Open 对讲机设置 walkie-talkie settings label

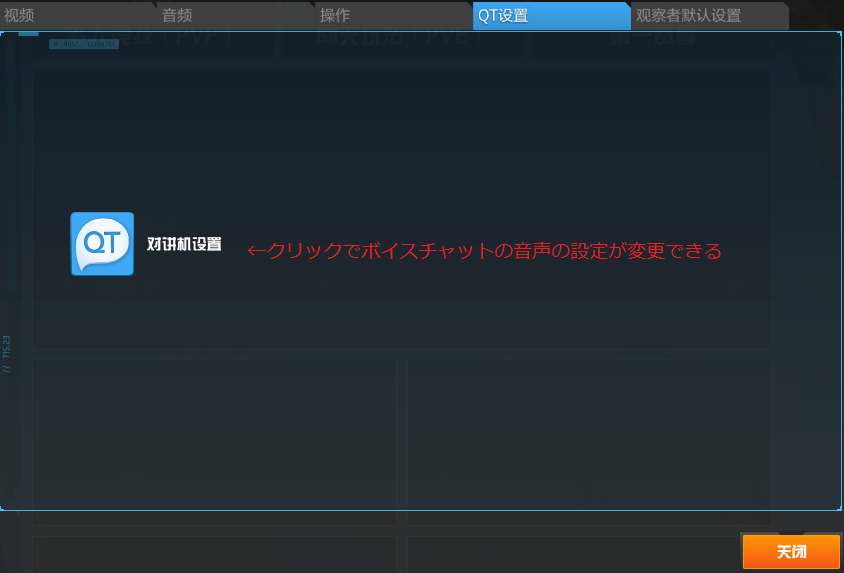pyautogui.click(x=184, y=244)
